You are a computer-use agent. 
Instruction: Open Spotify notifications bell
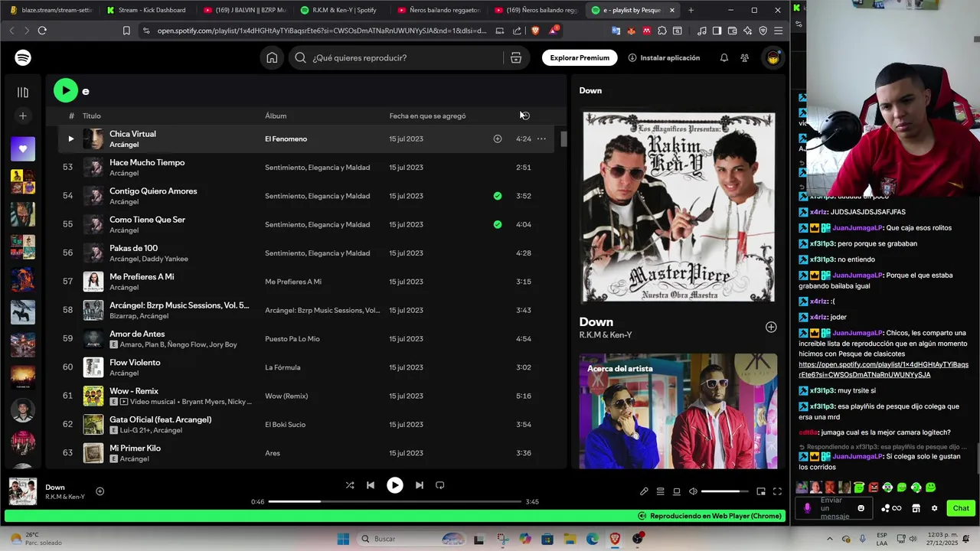point(724,57)
